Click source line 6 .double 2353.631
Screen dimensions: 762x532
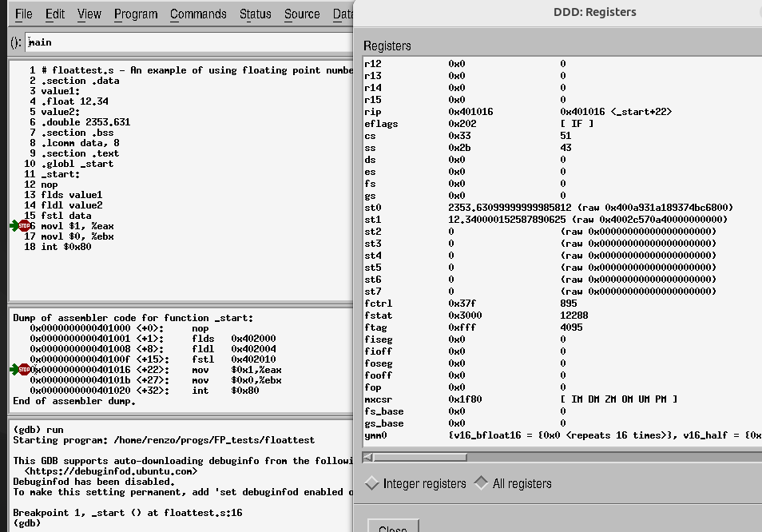[85, 122]
